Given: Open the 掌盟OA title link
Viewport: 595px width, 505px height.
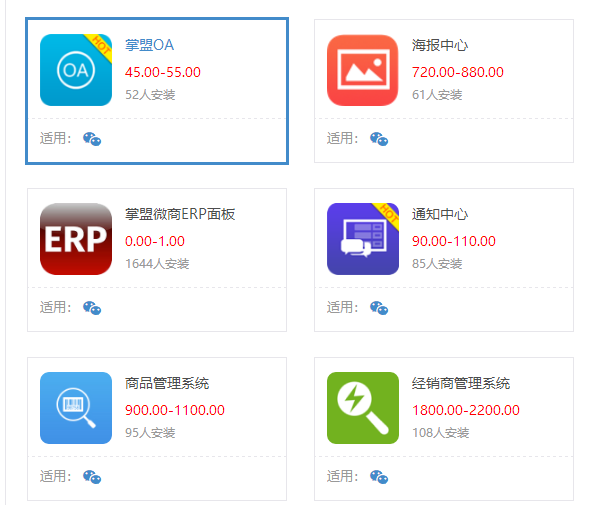Looking at the screenshot, I should pyautogui.click(x=150, y=45).
